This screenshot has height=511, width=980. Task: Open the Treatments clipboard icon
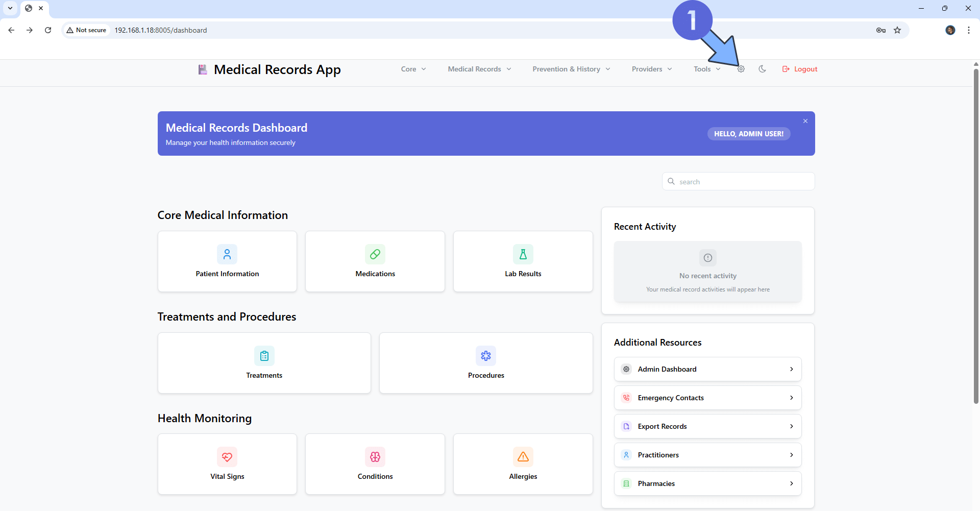click(264, 356)
